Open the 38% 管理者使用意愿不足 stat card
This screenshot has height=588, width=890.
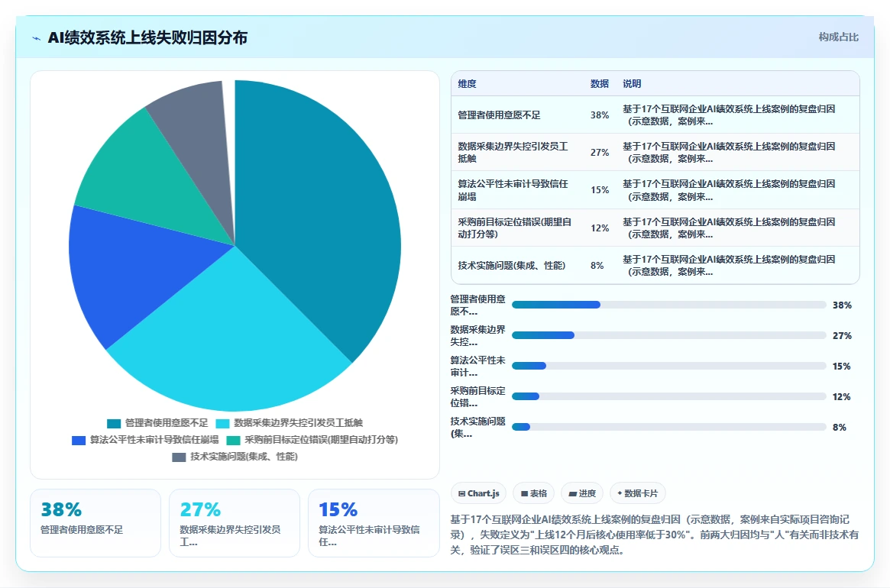coord(95,523)
